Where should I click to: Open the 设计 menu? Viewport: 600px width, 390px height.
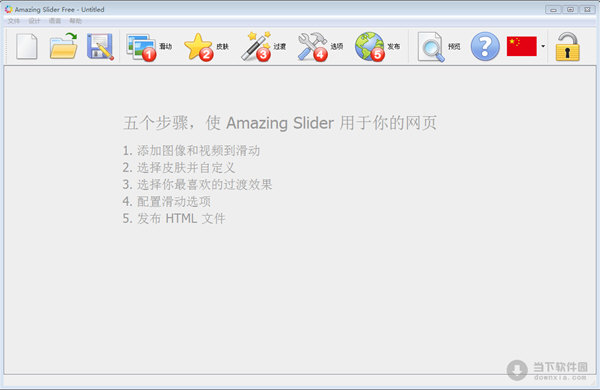tap(34, 21)
